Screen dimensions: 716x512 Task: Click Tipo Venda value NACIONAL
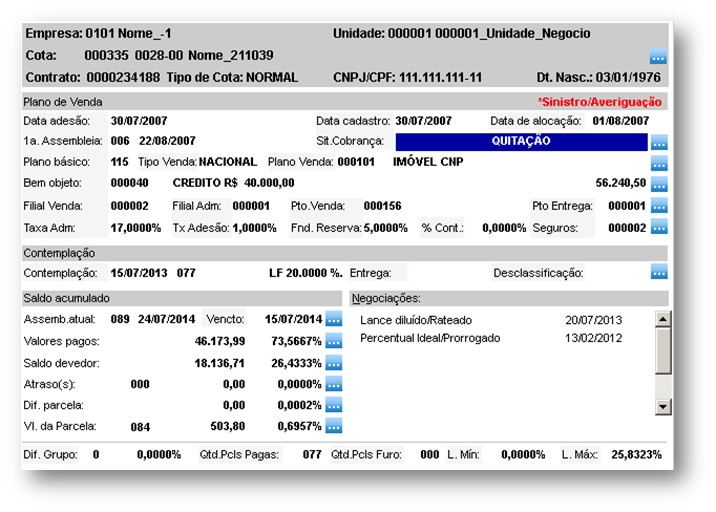228,162
